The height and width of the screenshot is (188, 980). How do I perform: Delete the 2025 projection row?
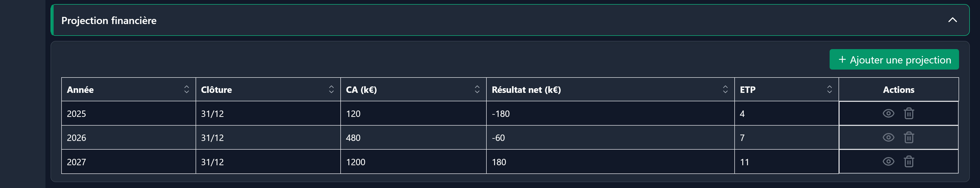(x=909, y=114)
